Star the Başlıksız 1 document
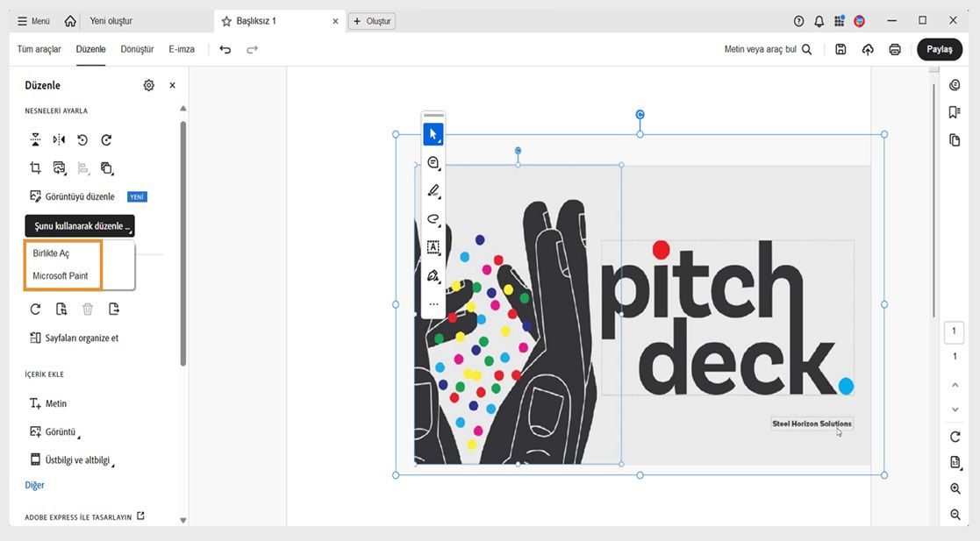Screen dimensions: 980x541 pyautogui.click(x=226, y=21)
